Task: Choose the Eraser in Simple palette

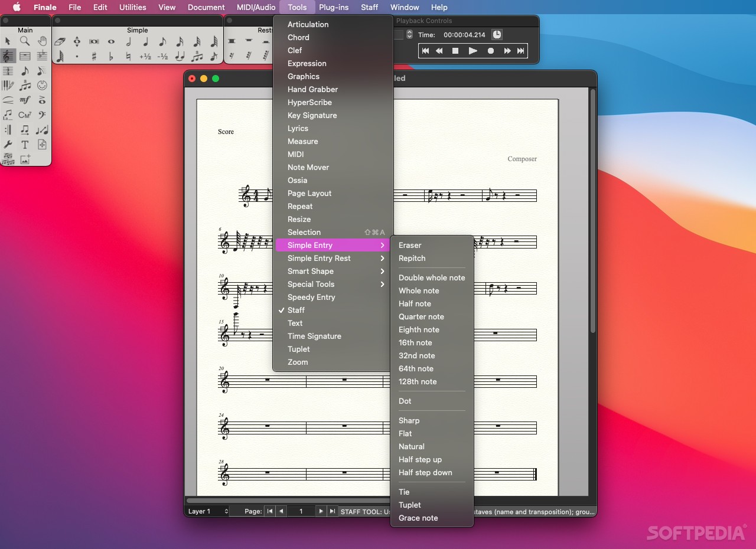Action: (x=60, y=41)
